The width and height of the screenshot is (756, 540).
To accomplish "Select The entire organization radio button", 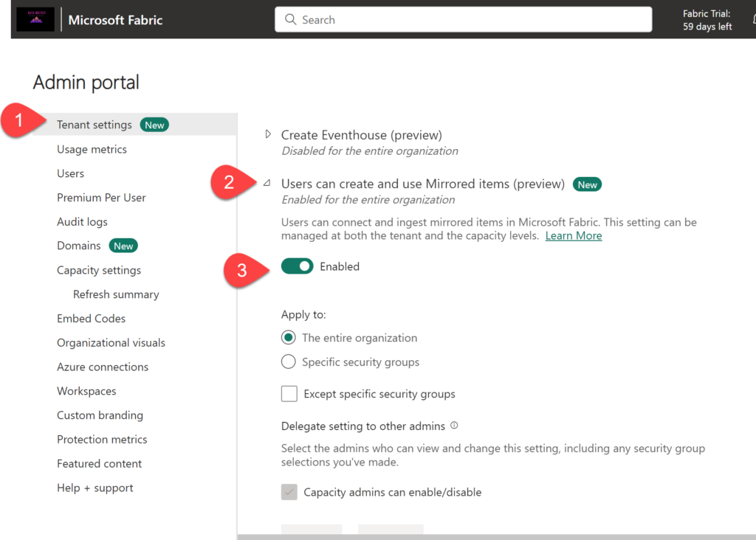I will click(x=289, y=338).
